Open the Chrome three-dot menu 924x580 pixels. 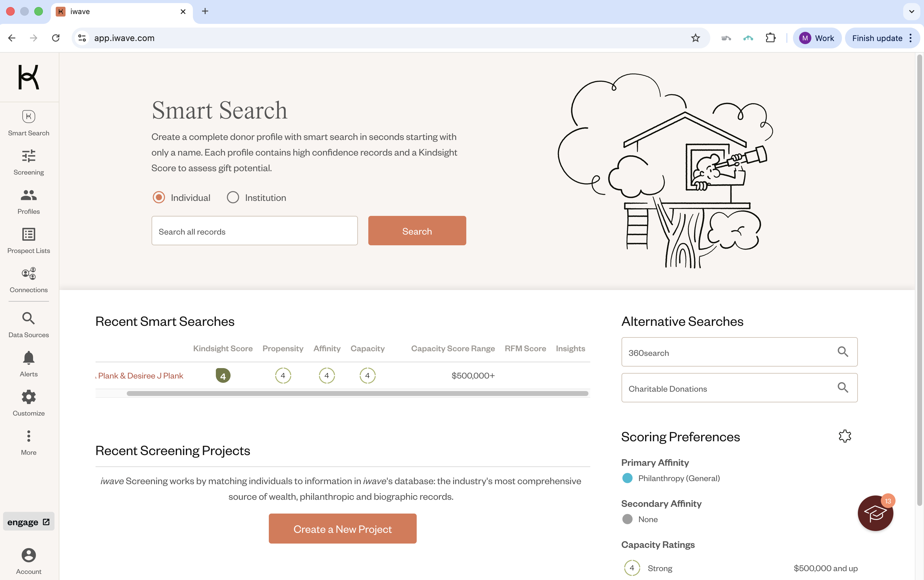click(911, 38)
